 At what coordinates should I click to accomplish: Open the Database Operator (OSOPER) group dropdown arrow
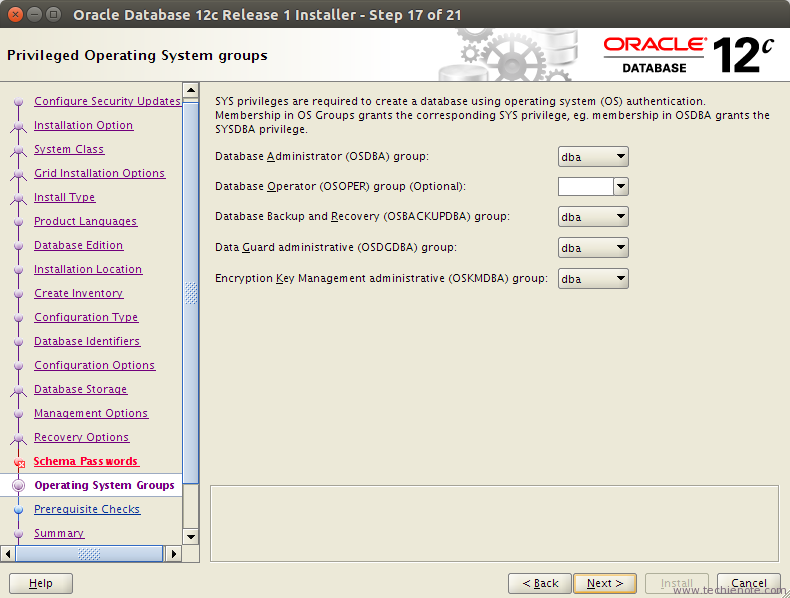[621, 186]
